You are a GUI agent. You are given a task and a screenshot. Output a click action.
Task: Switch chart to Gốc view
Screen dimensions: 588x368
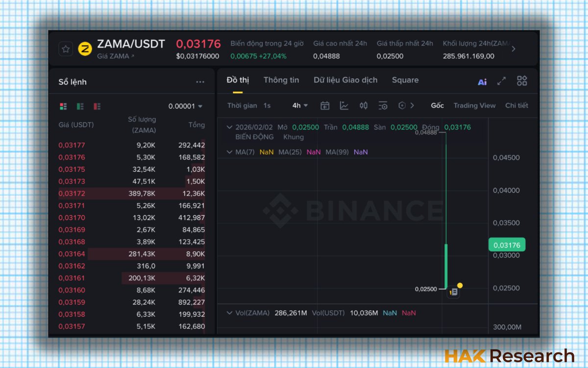tap(437, 105)
